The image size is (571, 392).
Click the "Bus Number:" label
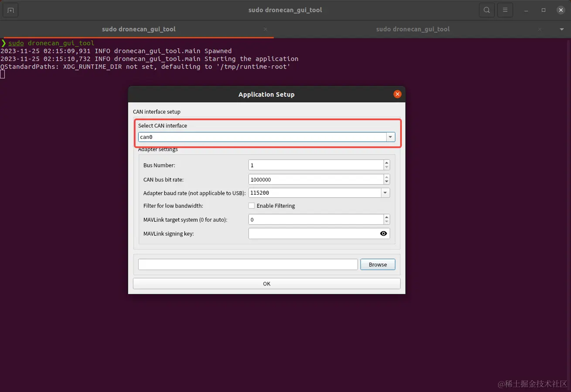tap(159, 166)
